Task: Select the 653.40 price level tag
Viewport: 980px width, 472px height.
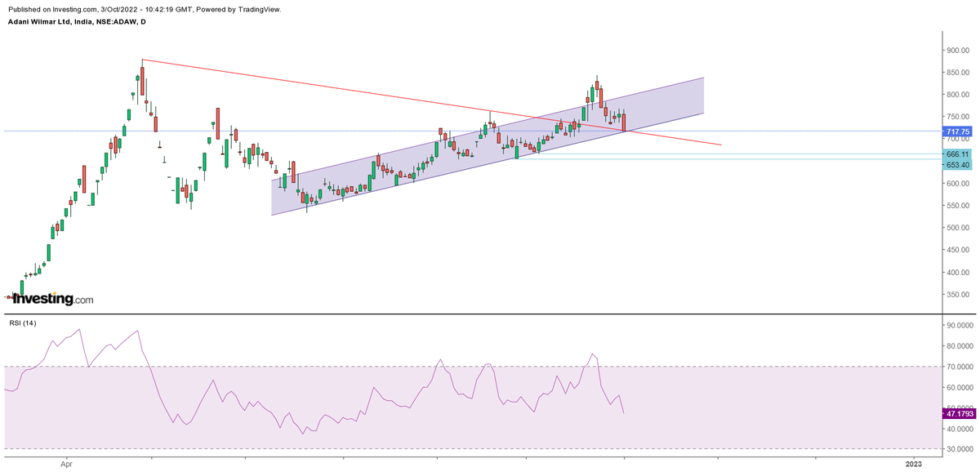Action: pos(958,165)
